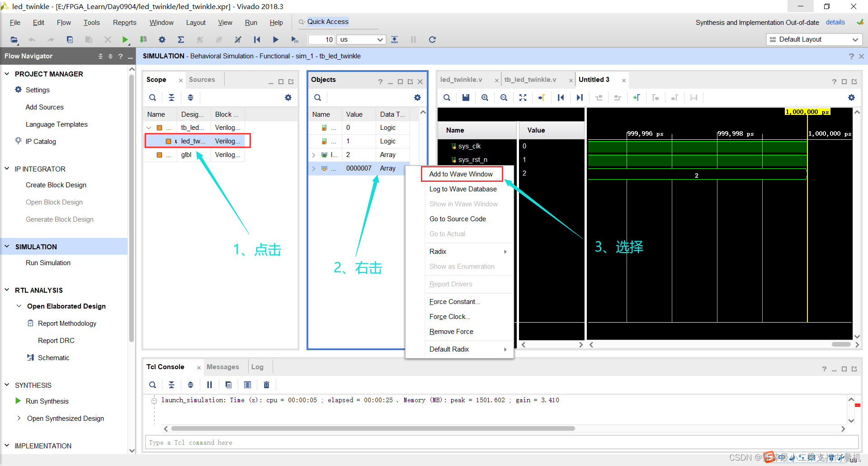Switch to the Messages tab
Image resolution: width=868 pixels, height=466 pixels.
click(x=222, y=367)
